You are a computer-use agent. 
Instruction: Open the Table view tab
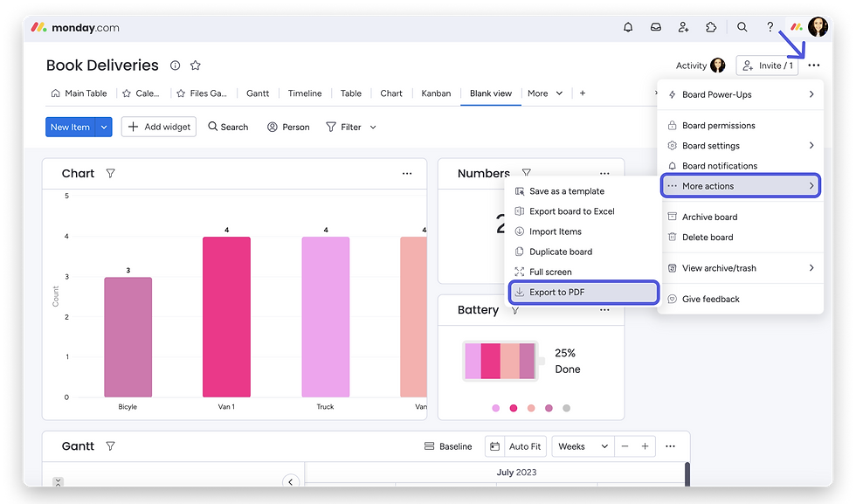351,93
